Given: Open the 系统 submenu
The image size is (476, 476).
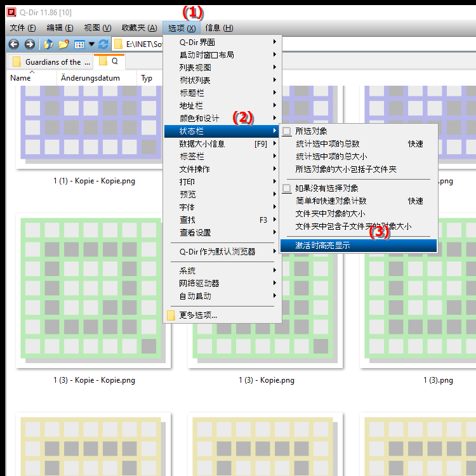Looking at the screenshot, I should coord(223,270).
